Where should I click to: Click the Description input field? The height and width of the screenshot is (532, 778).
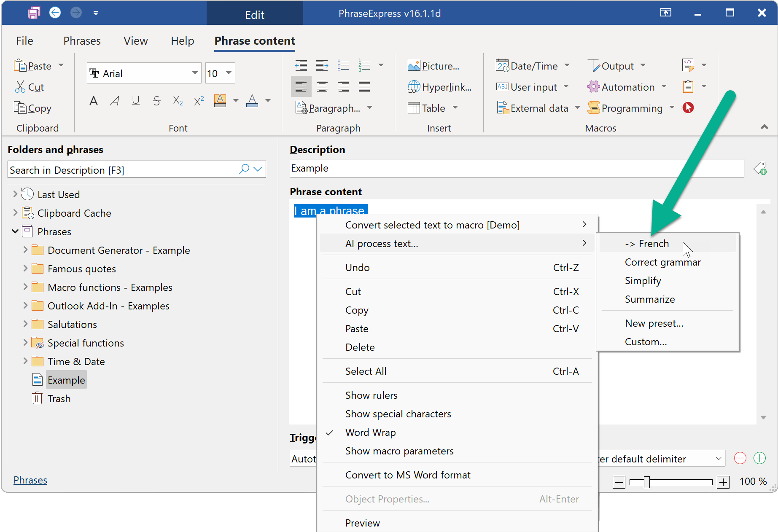pos(517,168)
